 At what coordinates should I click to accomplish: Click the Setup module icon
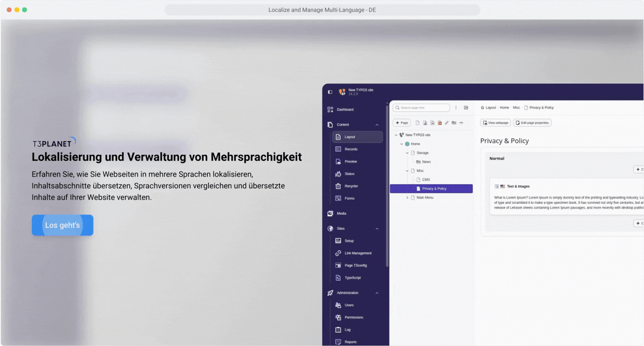(x=338, y=241)
